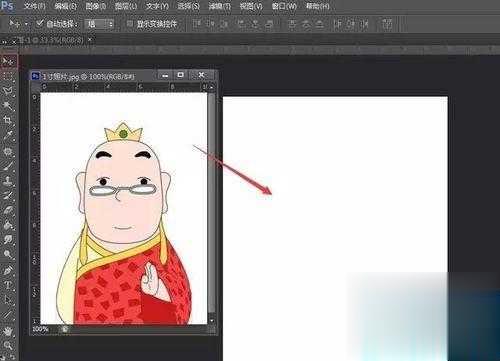Image resolution: width=500 pixels, height=361 pixels.
Task: Click the blank white canvas of the untitled document
Action: pyautogui.click(x=335, y=228)
